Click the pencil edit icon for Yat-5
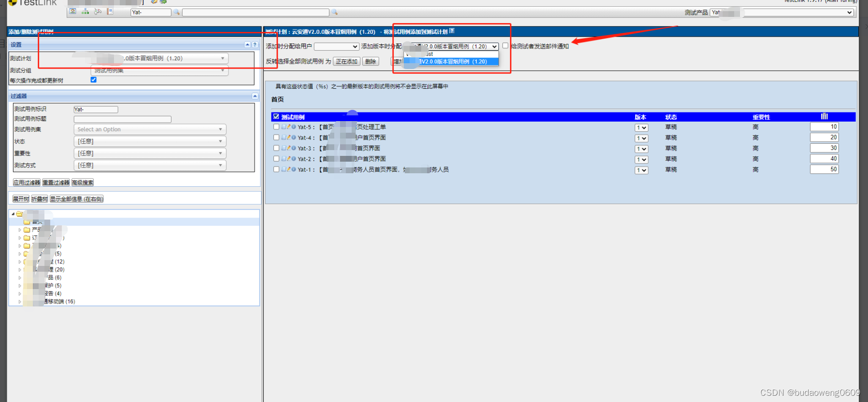The width and height of the screenshot is (868, 402). click(289, 127)
